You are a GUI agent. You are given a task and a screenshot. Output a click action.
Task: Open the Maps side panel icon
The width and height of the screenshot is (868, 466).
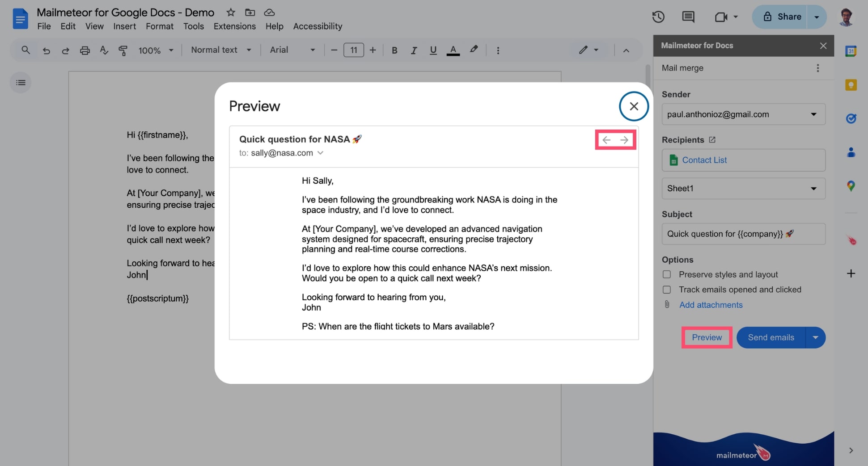click(851, 186)
